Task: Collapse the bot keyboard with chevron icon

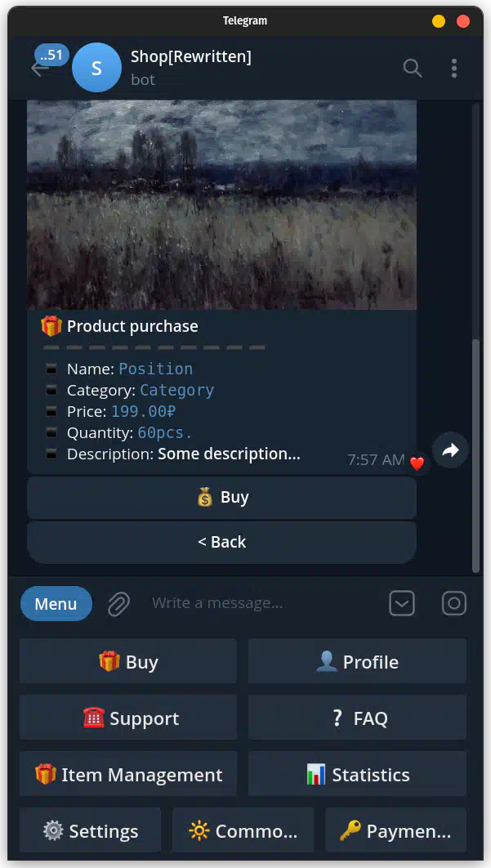Action: (x=402, y=603)
